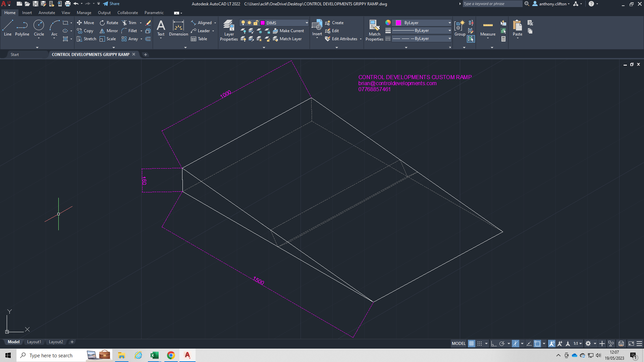The image size is (644, 362).
Task: Click the magenta ByLayer color swatch
Action: [x=398, y=23]
